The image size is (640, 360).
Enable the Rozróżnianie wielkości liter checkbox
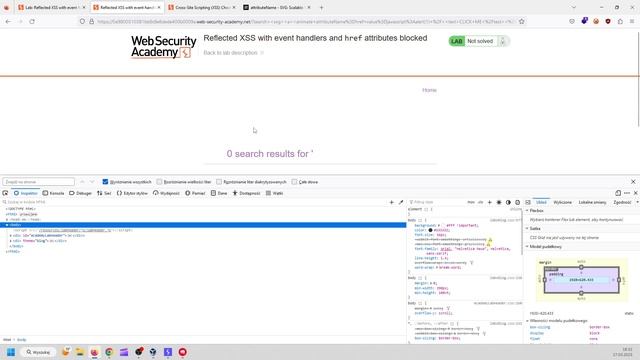point(159,182)
